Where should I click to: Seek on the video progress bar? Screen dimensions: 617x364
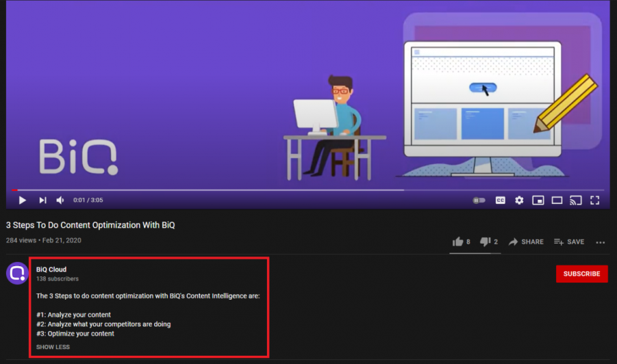pyautogui.click(x=307, y=190)
